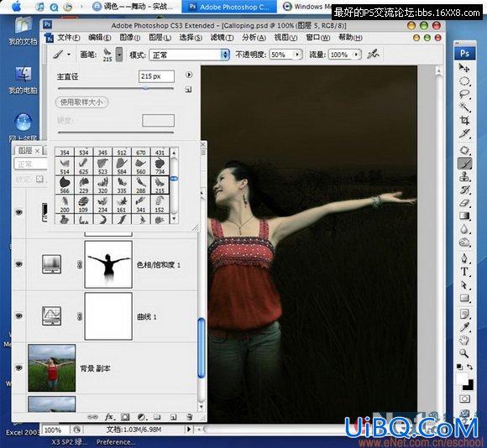Screen dimensions: 487x448
Task: Click the layer style fx button
Action: pyautogui.click(x=109, y=417)
